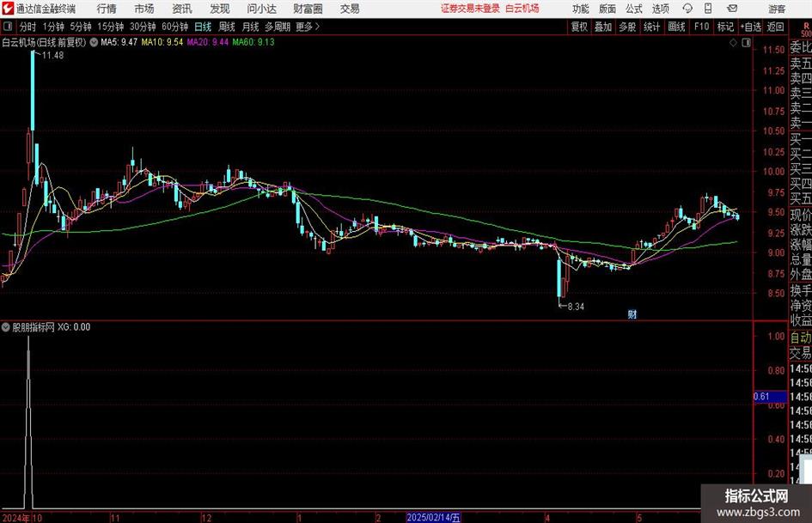Click the MA10: 9.54 value

click(x=162, y=42)
